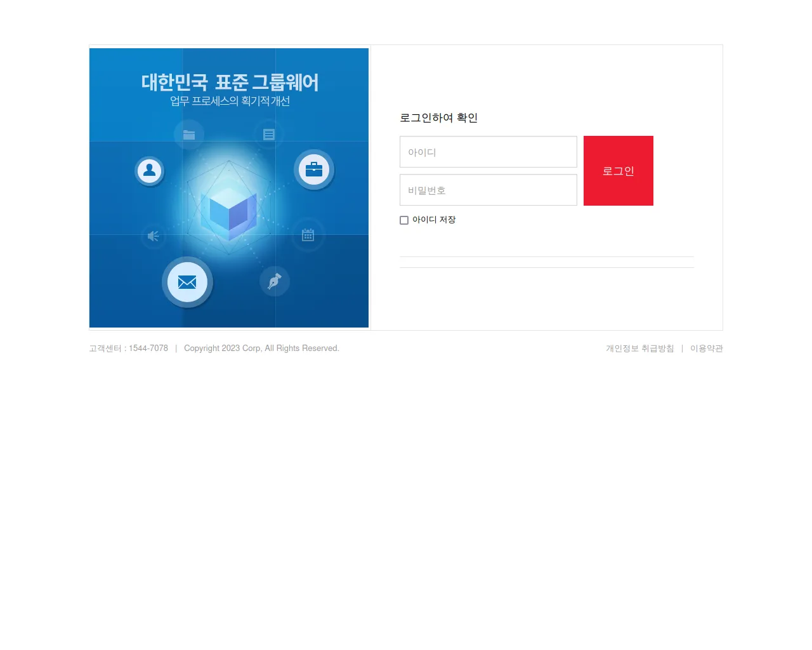
Task: Open the 이용약관 link
Action: pos(707,348)
